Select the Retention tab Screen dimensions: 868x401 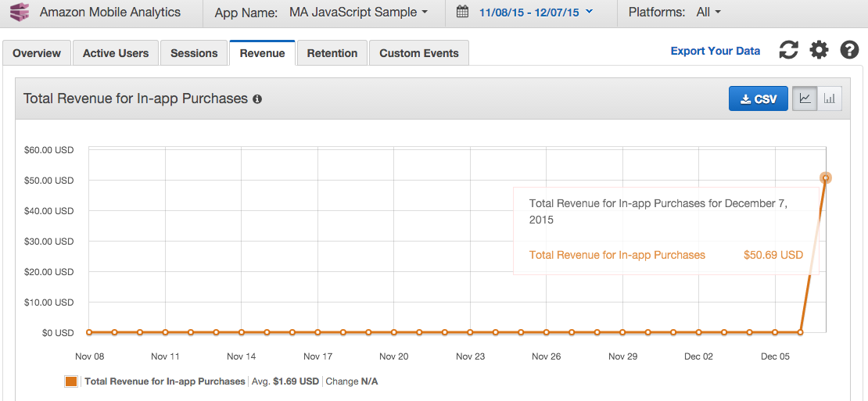332,53
